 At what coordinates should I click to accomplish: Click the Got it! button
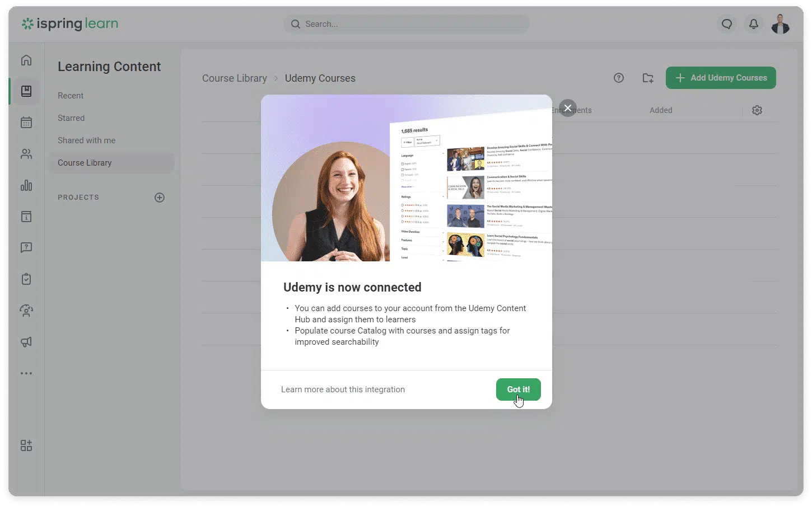519,389
